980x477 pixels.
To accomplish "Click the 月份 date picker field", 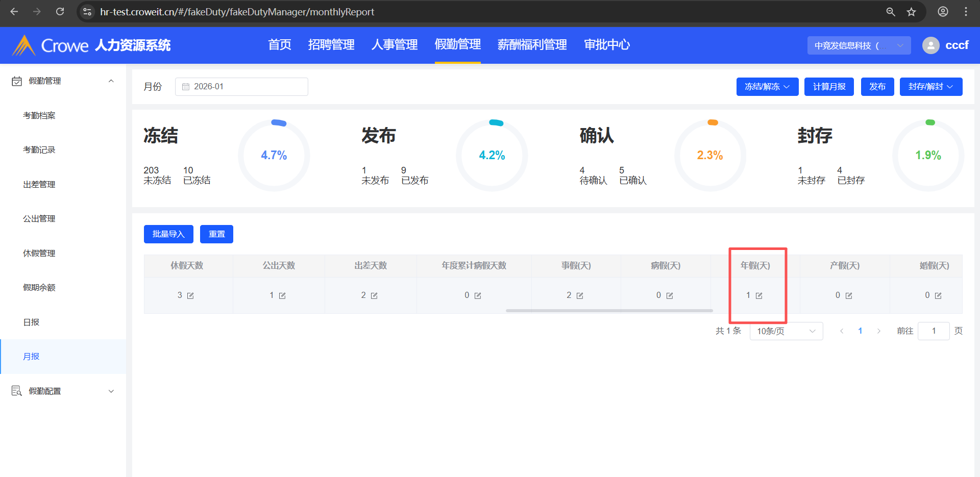I will coord(241,87).
